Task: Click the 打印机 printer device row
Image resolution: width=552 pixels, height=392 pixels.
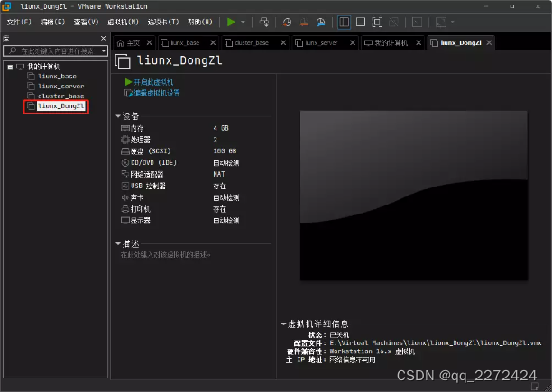Action: tap(180, 209)
